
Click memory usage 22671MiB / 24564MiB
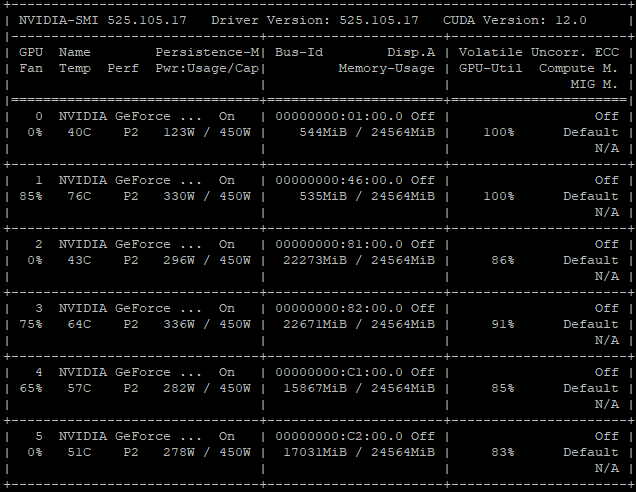pos(359,324)
